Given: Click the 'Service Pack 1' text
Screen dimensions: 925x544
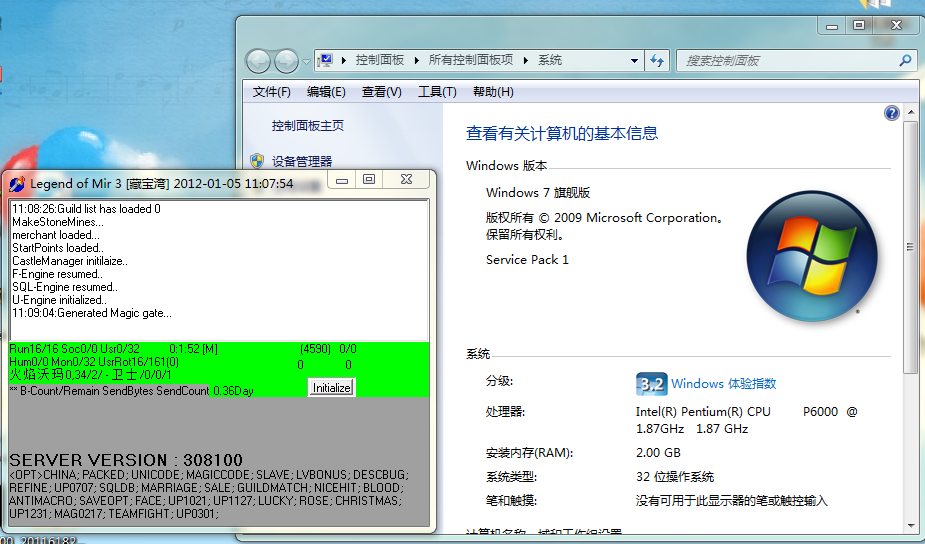Looking at the screenshot, I should tap(527, 260).
